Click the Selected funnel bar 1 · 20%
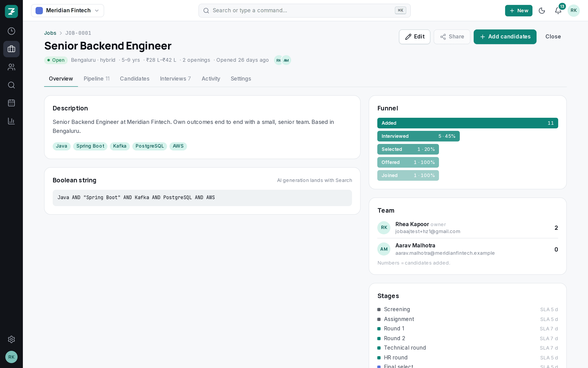Image resolution: width=588 pixels, height=368 pixels. pos(408,149)
